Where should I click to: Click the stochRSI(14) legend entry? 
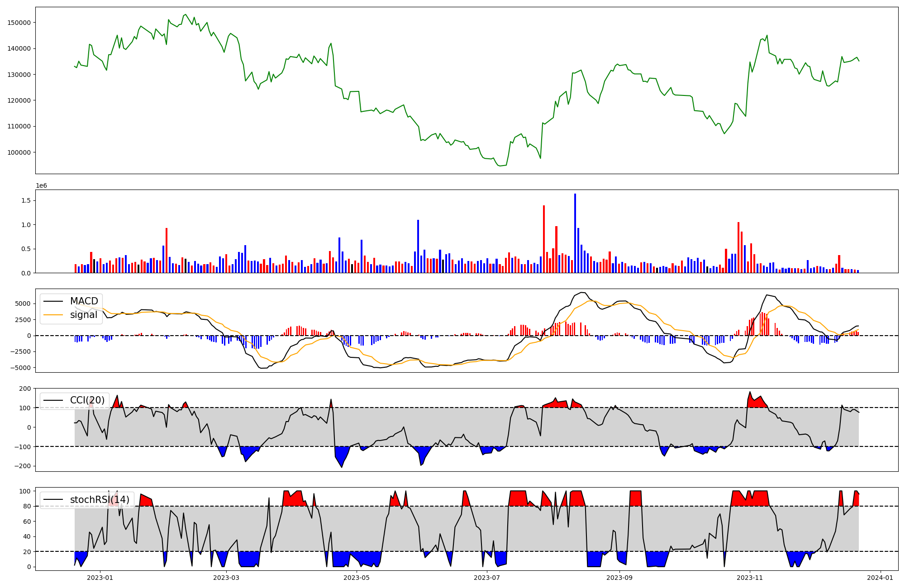click(99, 499)
